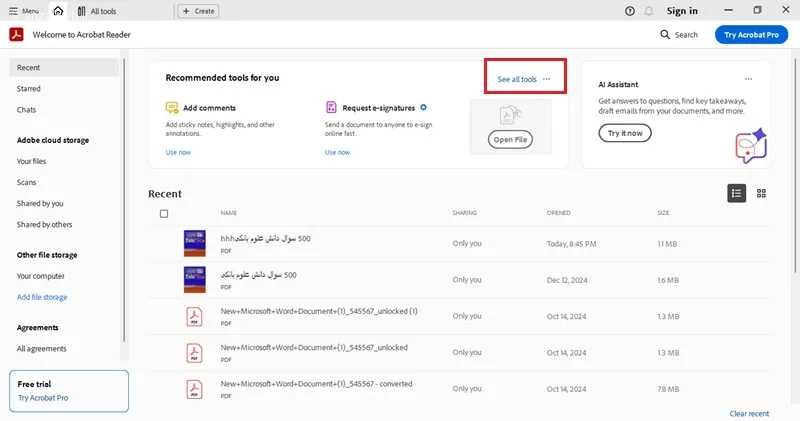Click the Add file storage link

tap(42, 297)
